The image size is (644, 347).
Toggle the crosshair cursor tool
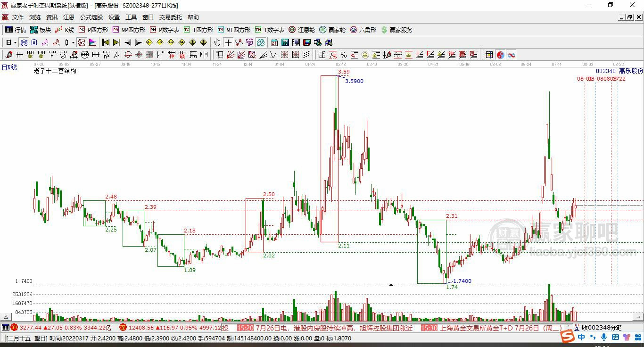coord(228,42)
